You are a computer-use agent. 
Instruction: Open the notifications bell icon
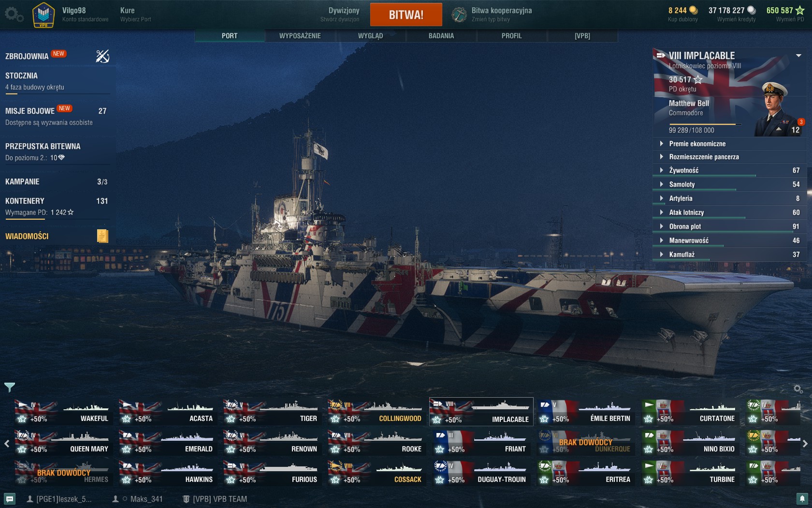802,499
